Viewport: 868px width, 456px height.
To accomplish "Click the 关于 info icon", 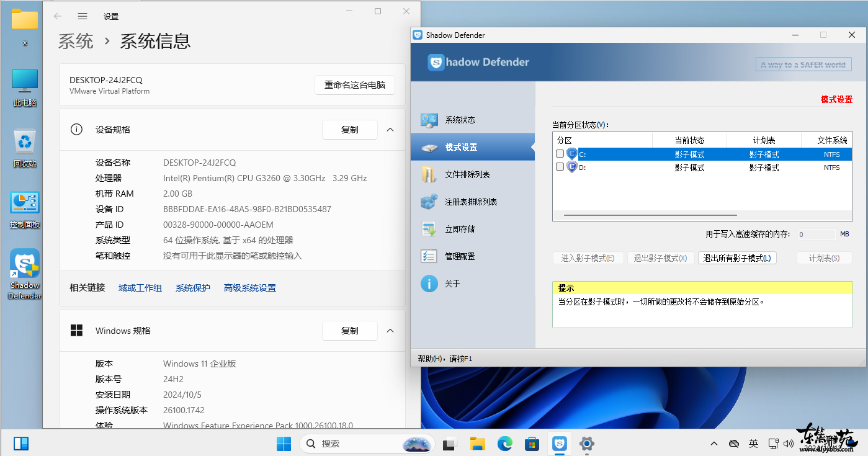I will [429, 284].
